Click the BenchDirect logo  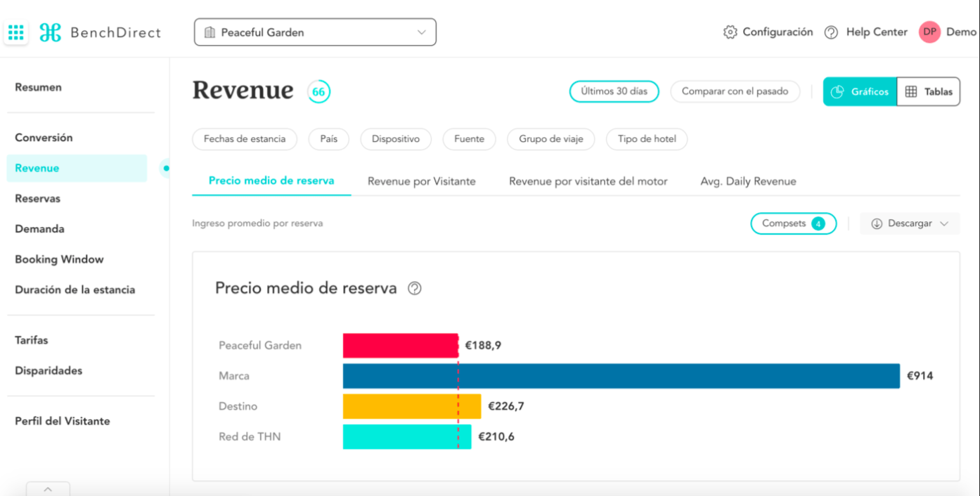(101, 32)
